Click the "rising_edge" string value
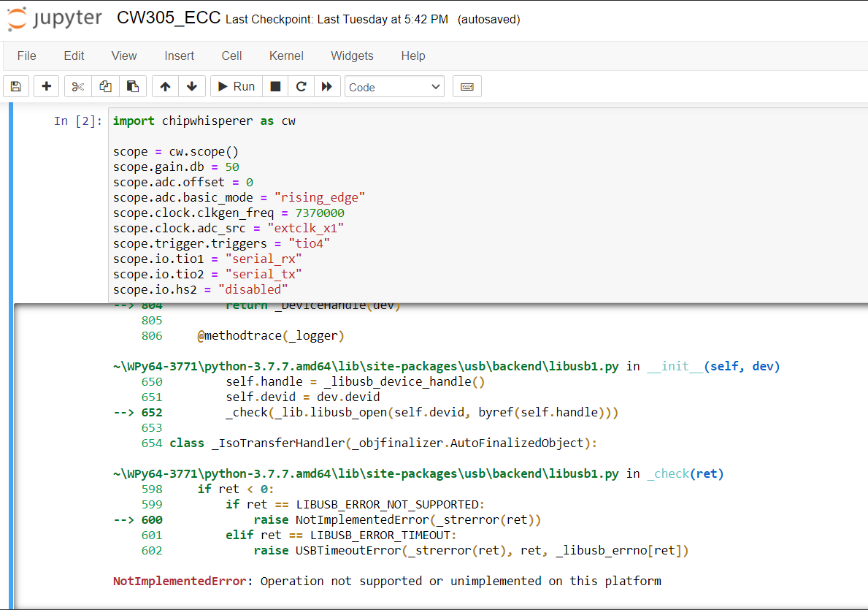 point(320,198)
